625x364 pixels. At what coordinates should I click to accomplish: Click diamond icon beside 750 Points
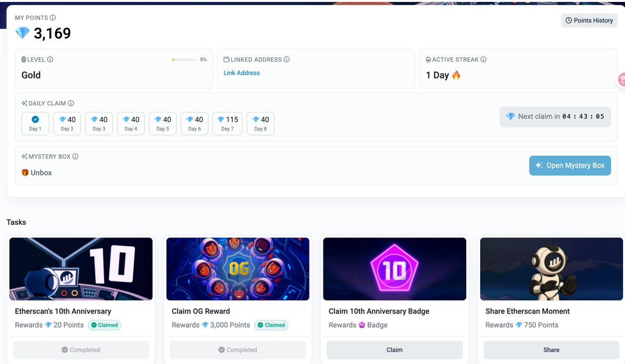[518, 325]
